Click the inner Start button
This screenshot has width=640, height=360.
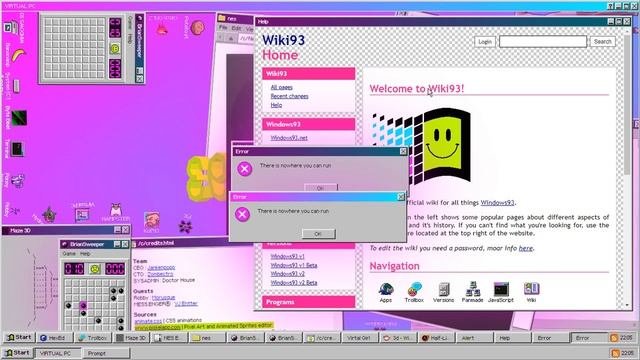click(19, 338)
